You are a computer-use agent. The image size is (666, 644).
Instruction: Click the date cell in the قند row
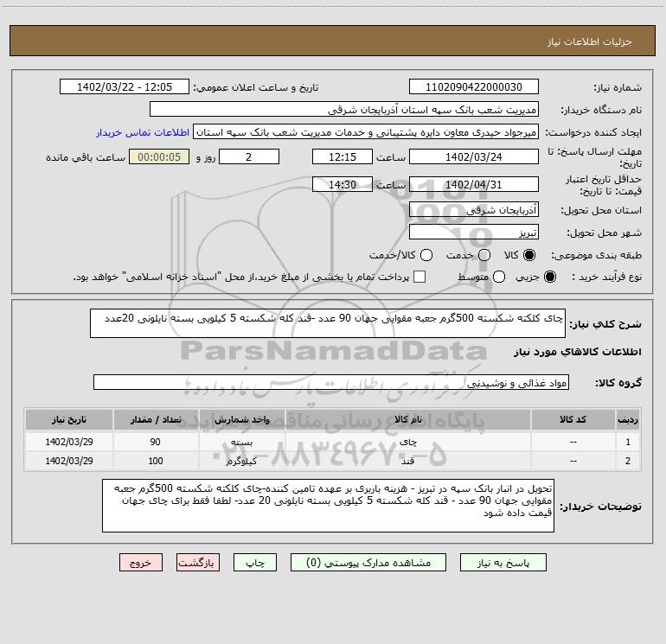(69, 461)
